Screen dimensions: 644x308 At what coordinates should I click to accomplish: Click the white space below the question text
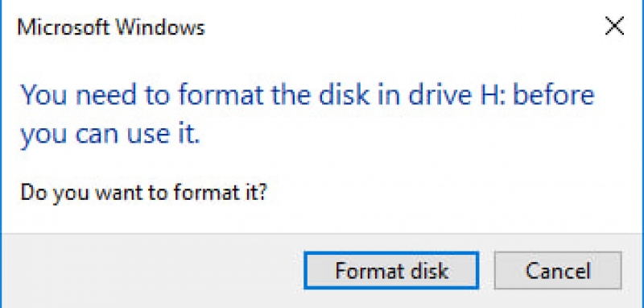[320, 219]
